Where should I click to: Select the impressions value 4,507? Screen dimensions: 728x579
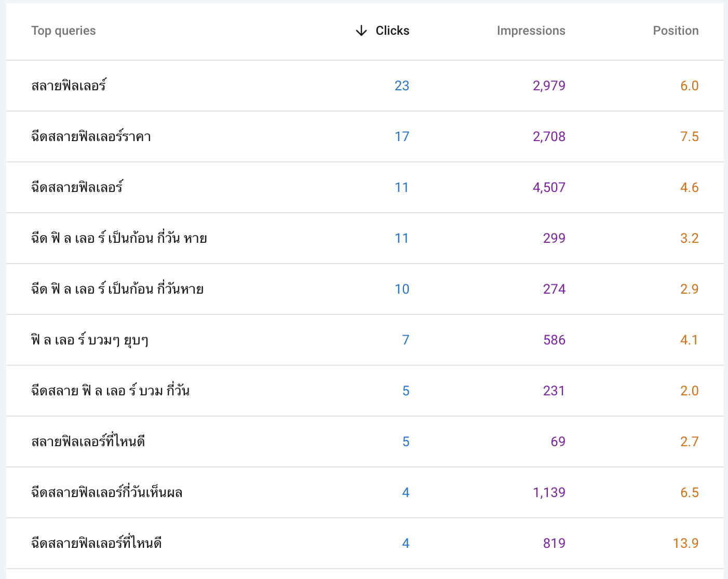pyautogui.click(x=549, y=187)
